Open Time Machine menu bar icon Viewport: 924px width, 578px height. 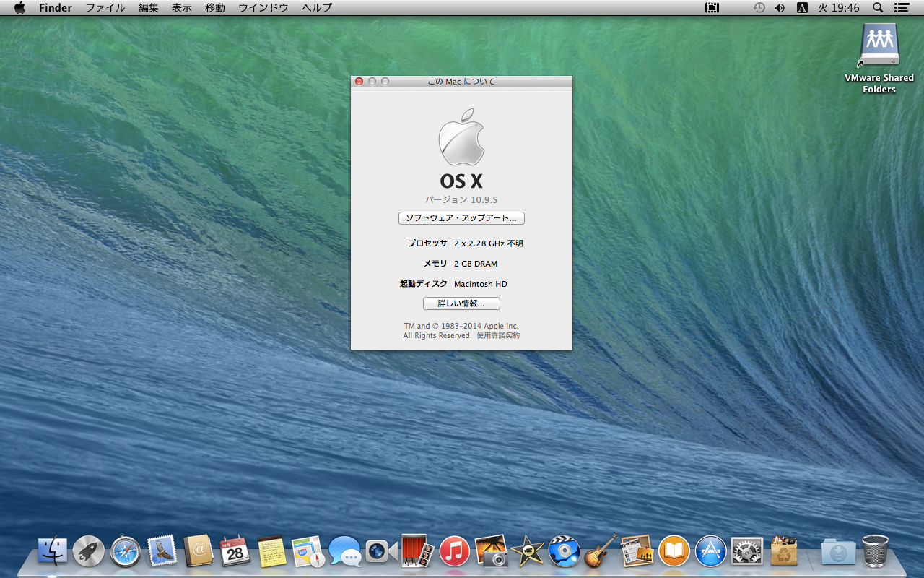pos(759,8)
